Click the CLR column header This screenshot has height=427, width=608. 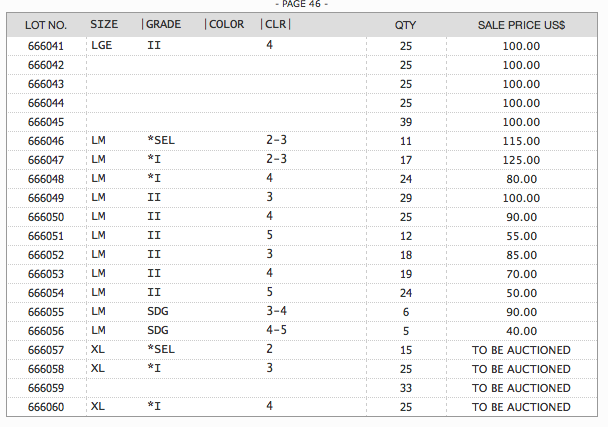(275, 24)
